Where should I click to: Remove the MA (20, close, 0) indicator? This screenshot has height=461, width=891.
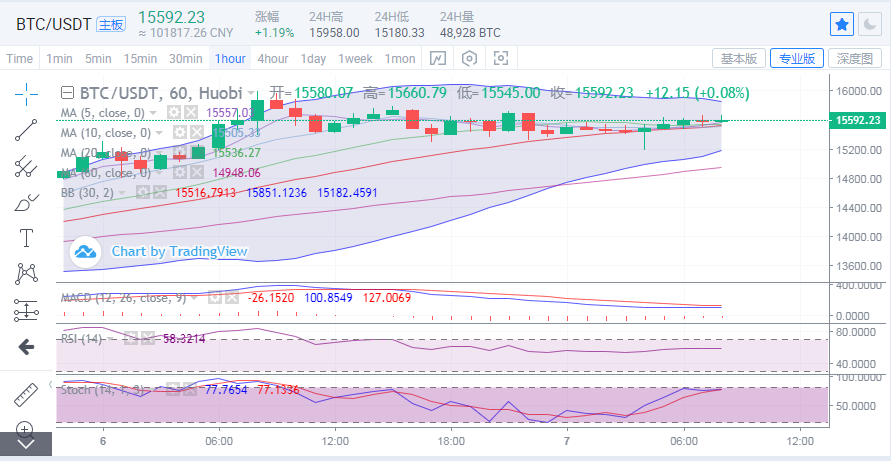coord(197,152)
